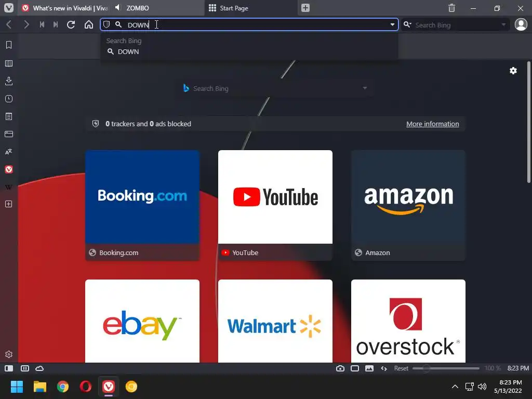Click the Fast Forward button

point(56,24)
